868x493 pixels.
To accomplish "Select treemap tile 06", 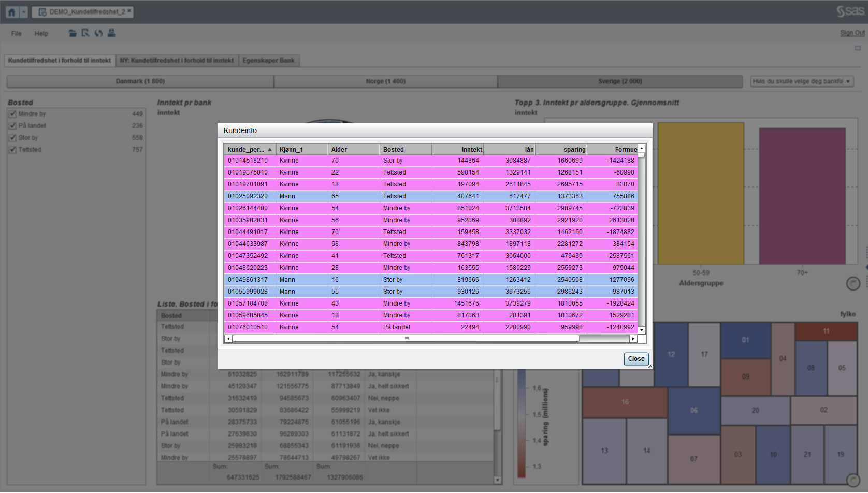I will (x=694, y=410).
